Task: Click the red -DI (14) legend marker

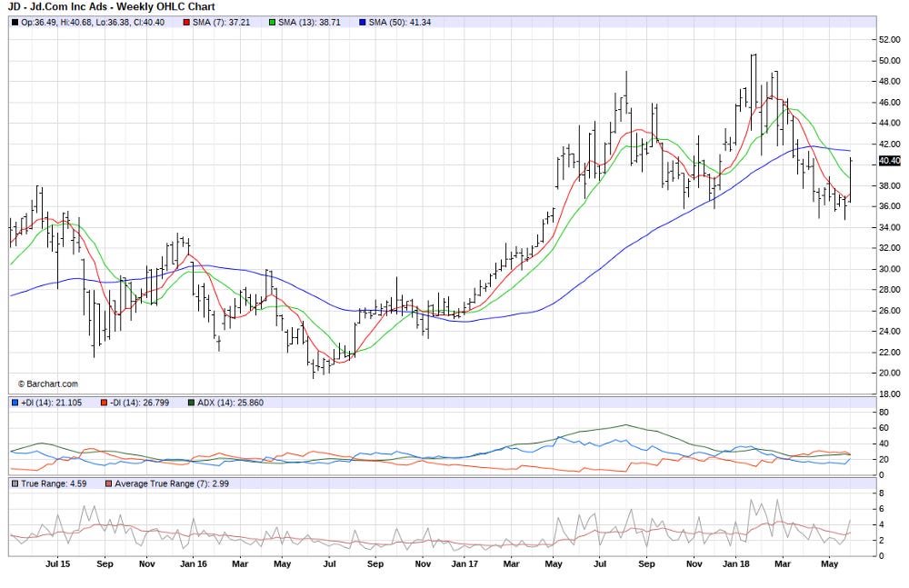Action: pos(104,402)
